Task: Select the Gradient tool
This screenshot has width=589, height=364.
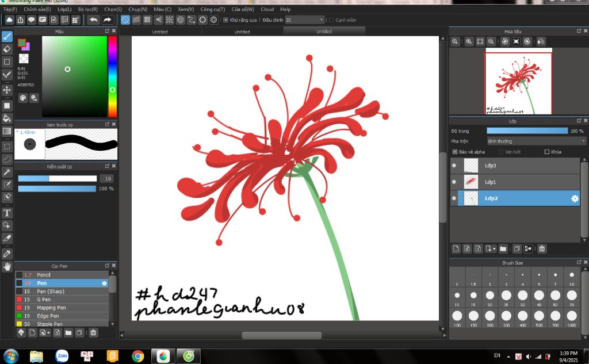Action: [7, 131]
